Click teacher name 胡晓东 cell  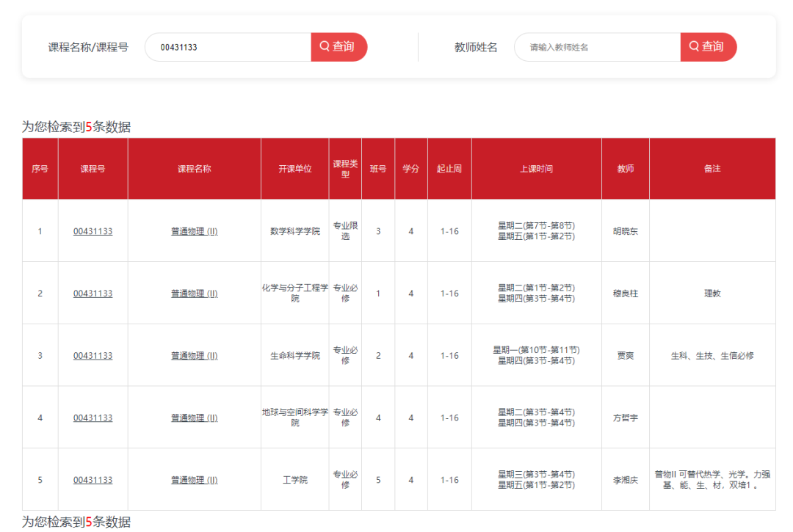pyautogui.click(x=625, y=231)
